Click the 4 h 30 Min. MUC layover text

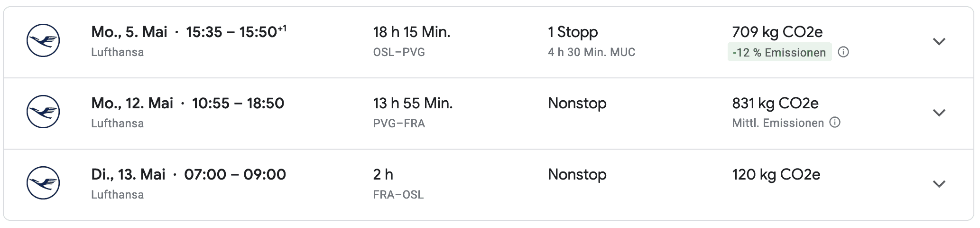tap(591, 52)
